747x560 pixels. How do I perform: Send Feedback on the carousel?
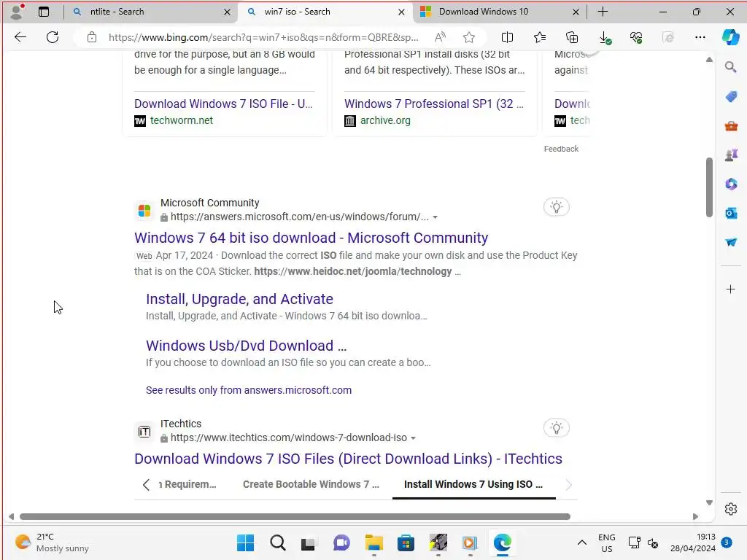click(561, 149)
